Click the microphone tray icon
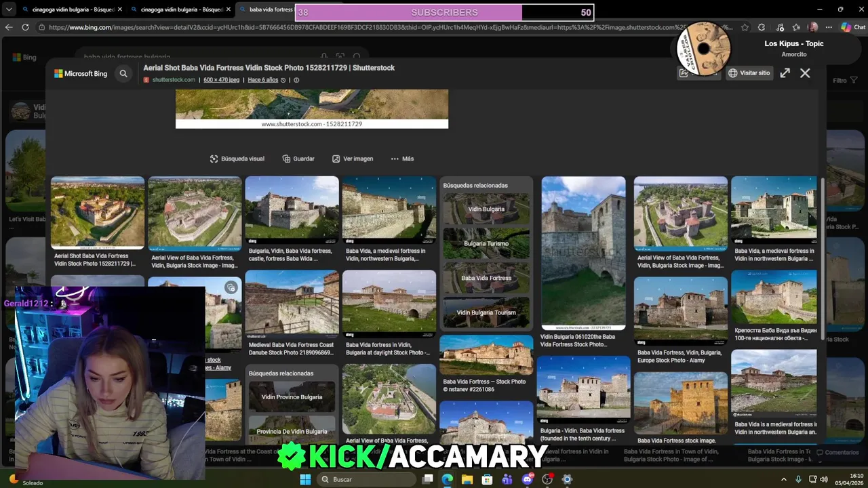 click(798, 479)
